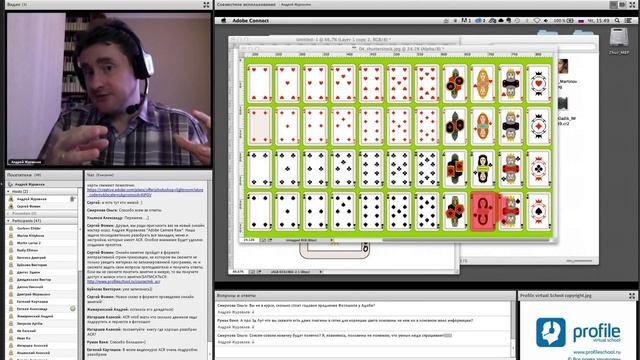Image resolution: width=640 pixels, height=360 pixels.
Task: Click zoom percentage field in back Photoshop window
Action: click(237, 271)
